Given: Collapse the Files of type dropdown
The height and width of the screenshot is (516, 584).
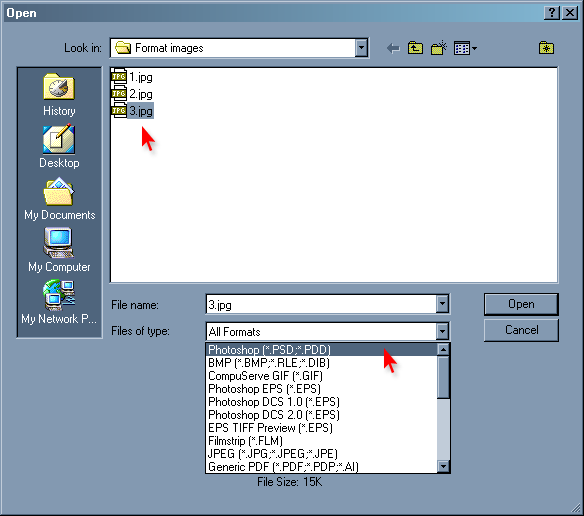Looking at the screenshot, I should 442,331.
